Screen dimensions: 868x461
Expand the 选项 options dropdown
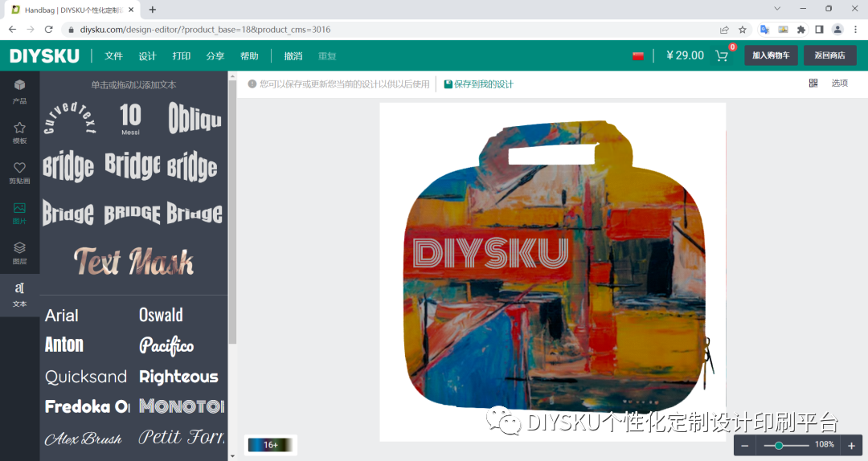839,83
